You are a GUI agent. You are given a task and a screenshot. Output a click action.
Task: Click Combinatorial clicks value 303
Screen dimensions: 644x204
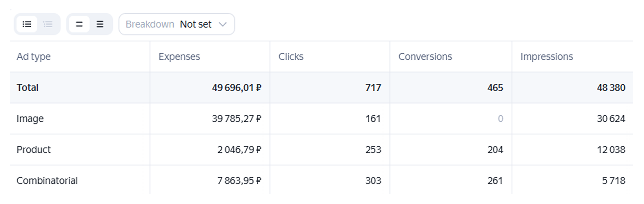coord(373,181)
